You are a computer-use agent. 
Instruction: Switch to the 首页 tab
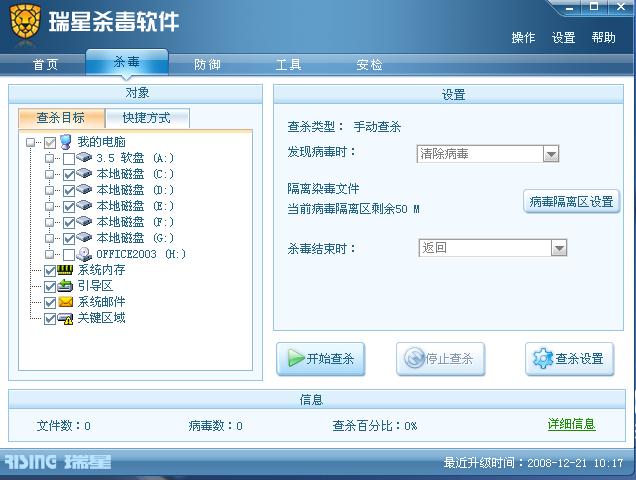tap(45, 65)
